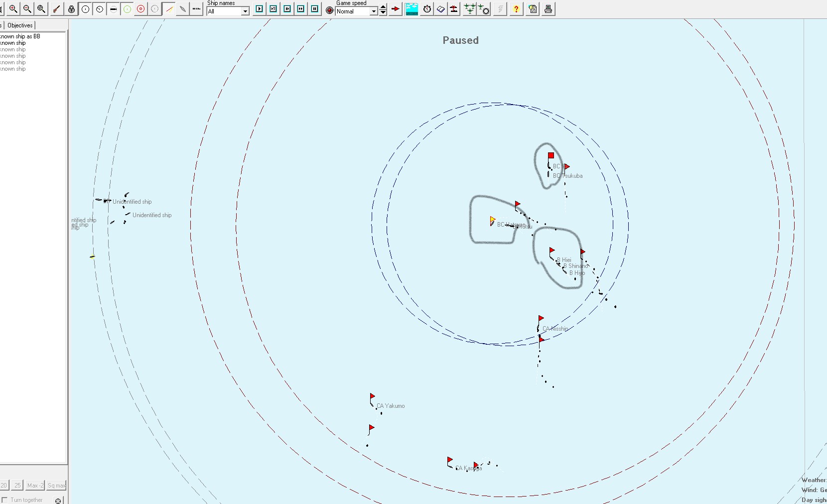Select the CA Nisshin ship label
The image size is (827, 504).
pyautogui.click(x=555, y=329)
